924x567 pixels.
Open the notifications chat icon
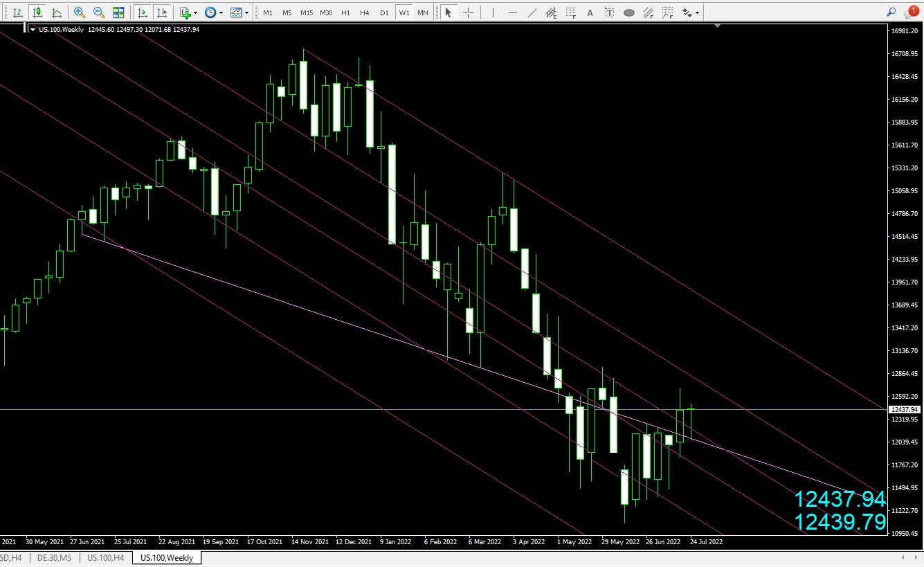click(x=912, y=12)
